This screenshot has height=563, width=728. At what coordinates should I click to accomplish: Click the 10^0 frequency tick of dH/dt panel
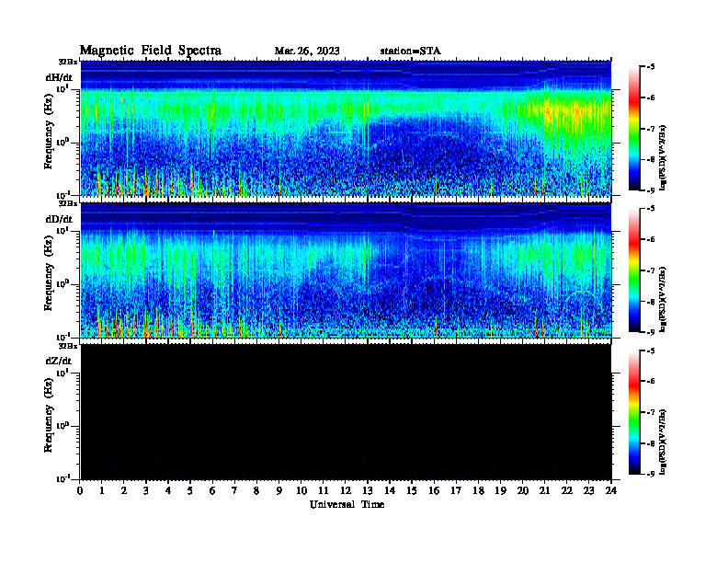(x=63, y=142)
